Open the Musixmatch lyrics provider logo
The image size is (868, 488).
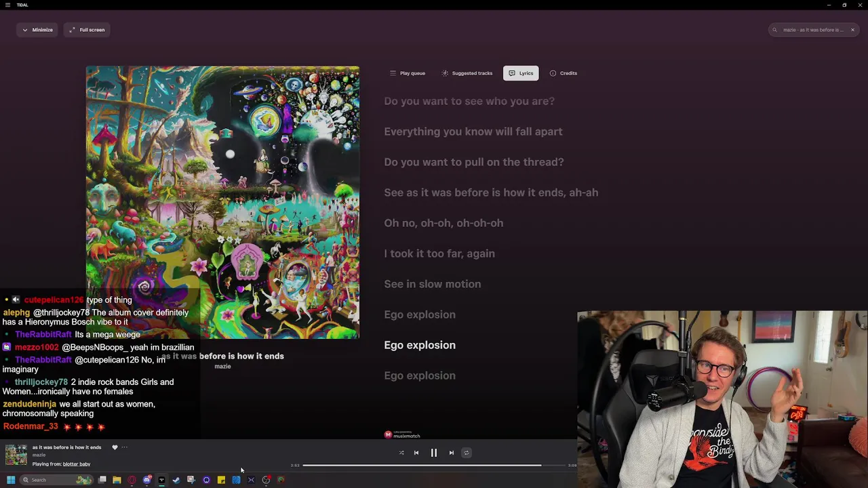pos(403,434)
